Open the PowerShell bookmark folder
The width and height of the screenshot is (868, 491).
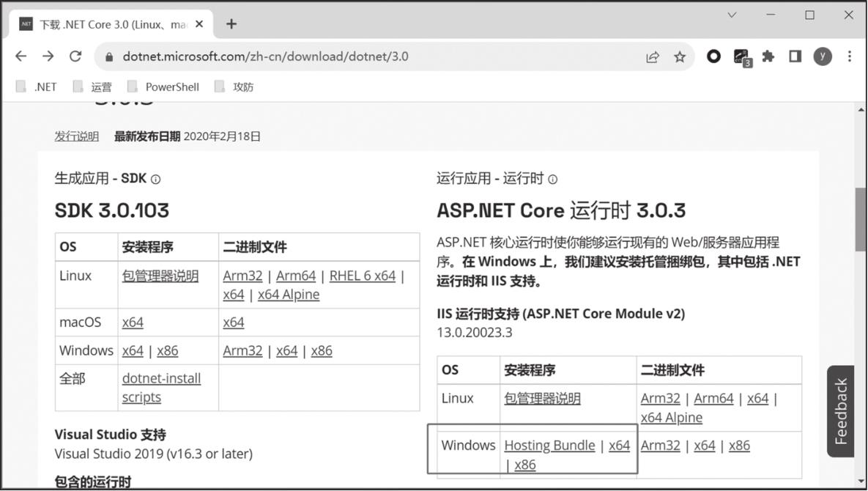[x=163, y=87]
